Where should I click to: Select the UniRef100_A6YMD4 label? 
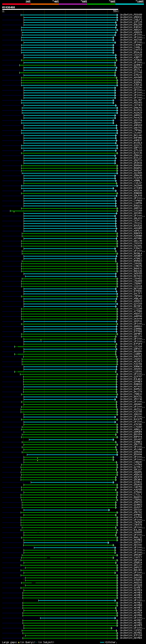pyautogui.click(x=131, y=638)
